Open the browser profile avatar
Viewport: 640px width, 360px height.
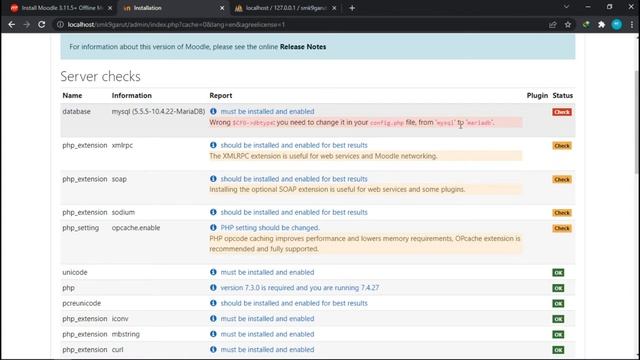pos(617,24)
